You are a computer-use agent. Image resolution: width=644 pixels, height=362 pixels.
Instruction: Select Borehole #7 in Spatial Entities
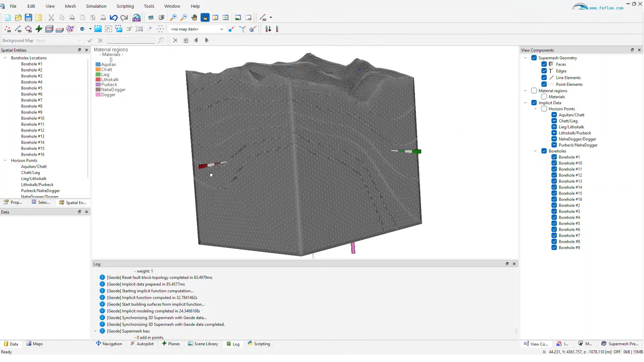[32, 100]
